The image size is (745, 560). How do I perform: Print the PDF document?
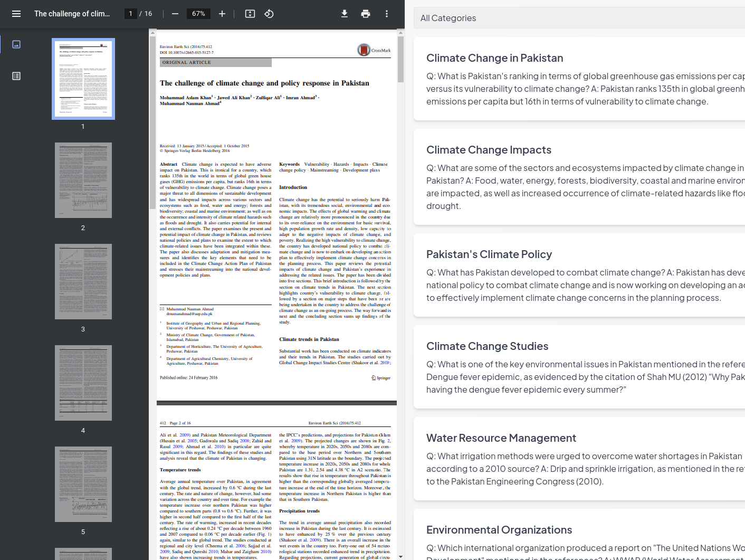[366, 14]
